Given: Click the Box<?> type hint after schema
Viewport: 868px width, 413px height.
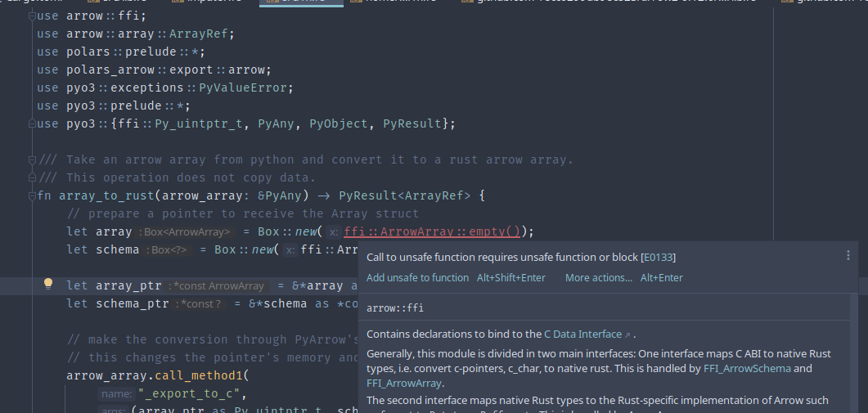Looking at the screenshot, I should [168, 250].
